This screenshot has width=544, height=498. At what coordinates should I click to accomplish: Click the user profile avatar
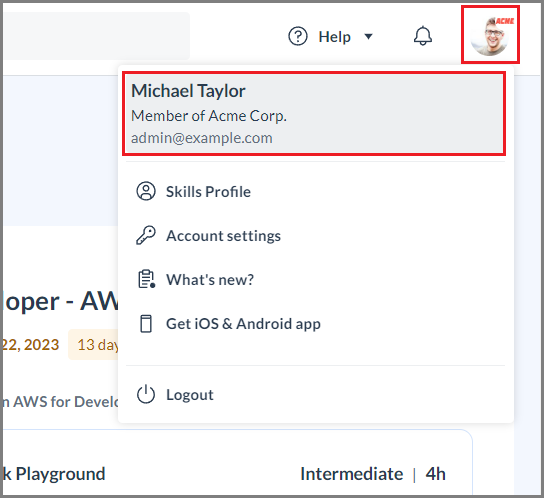tap(490, 35)
